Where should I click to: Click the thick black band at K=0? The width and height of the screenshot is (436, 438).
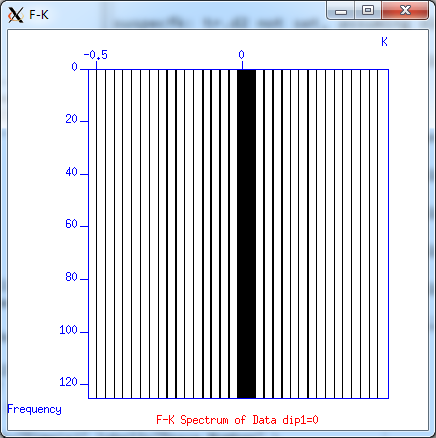[x=246, y=234]
